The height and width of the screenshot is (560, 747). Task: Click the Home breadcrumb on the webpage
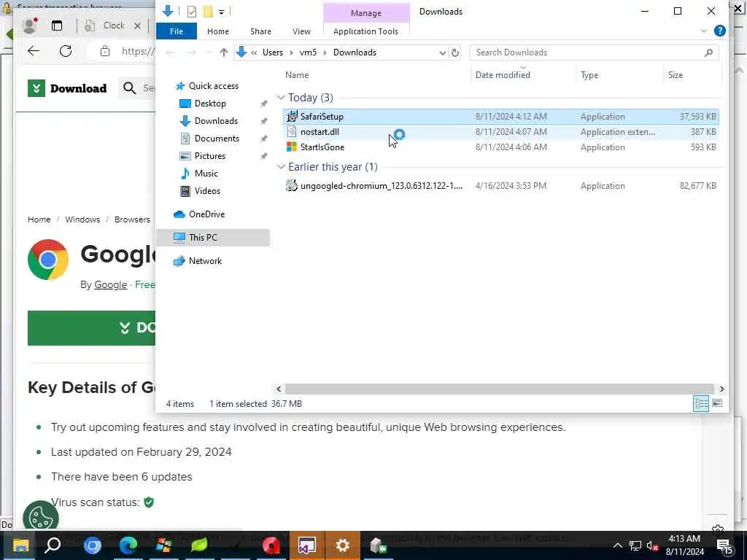coord(39,219)
